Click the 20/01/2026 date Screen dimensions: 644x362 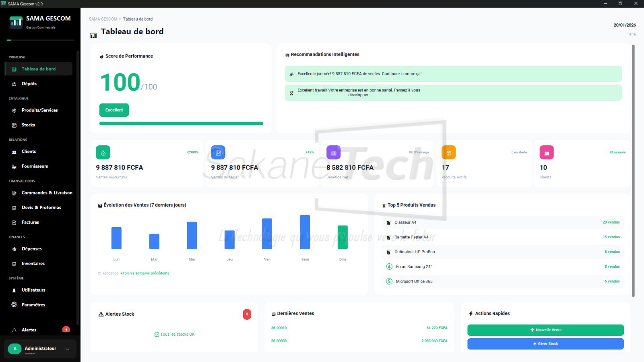click(x=625, y=25)
